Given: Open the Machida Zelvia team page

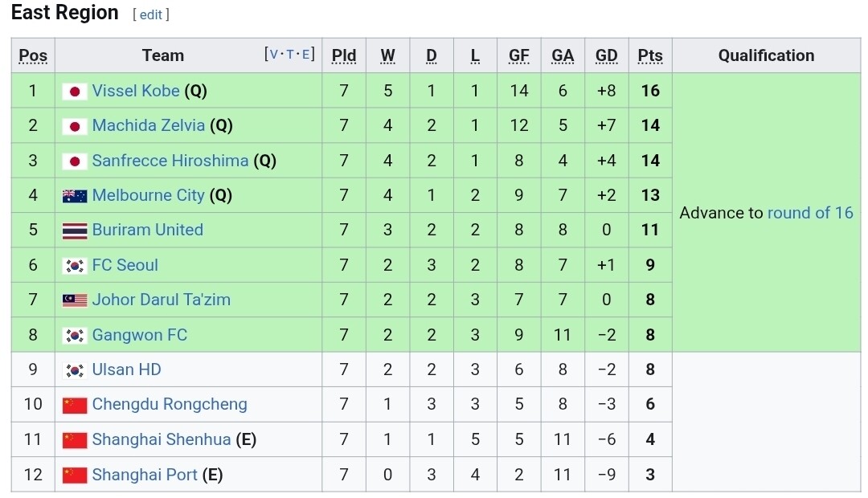Looking at the screenshot, I should pos(148,125).
